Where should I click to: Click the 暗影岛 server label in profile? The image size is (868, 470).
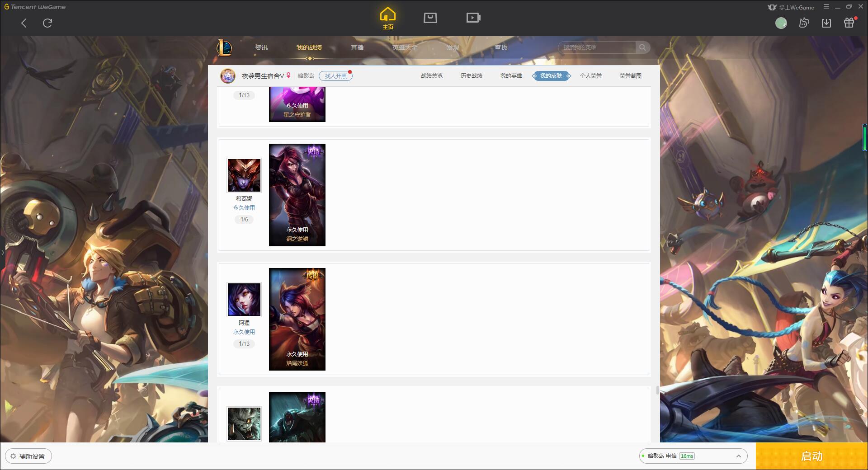pos(306,76)
